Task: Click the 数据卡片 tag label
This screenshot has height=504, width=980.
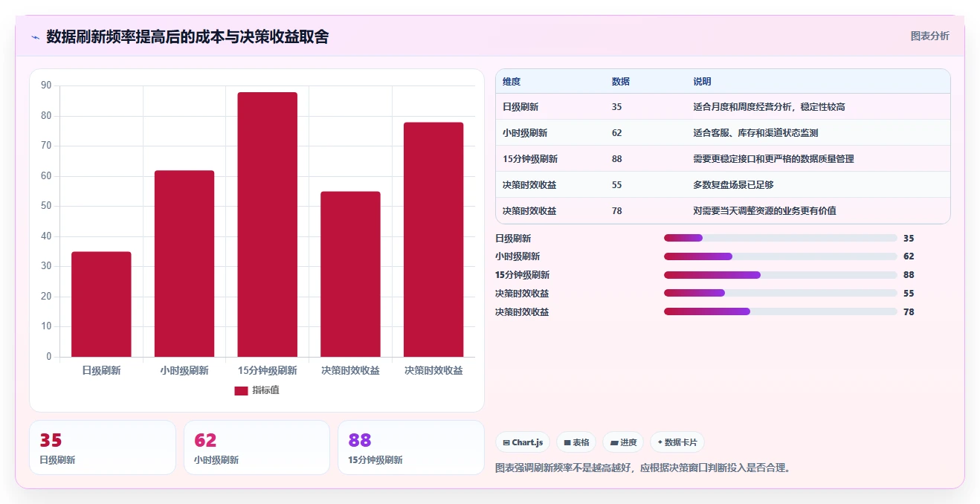Action: pyautogui.click(x=681, y=442)
